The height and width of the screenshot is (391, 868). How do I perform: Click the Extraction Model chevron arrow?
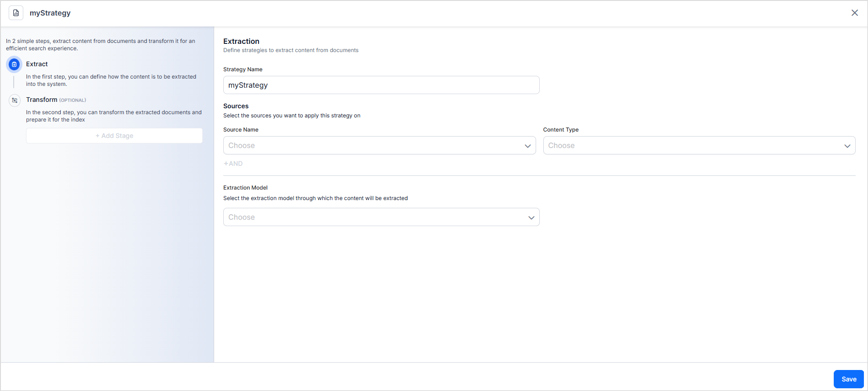(x=531, y=217)
